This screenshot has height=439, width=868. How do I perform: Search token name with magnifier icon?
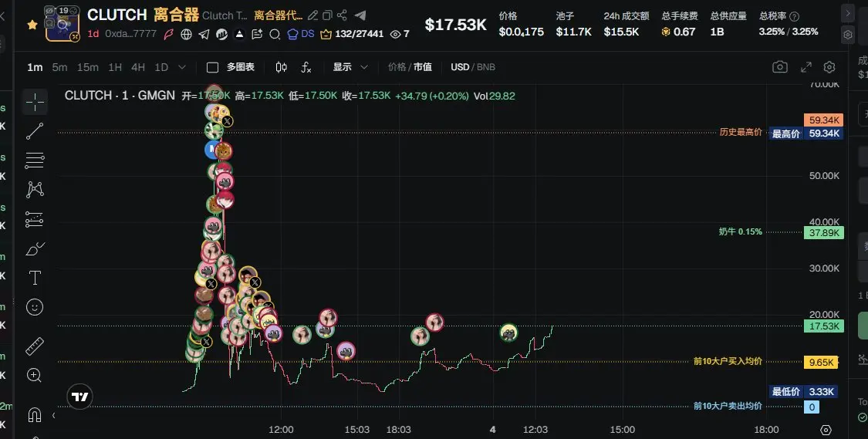[275, 34]
